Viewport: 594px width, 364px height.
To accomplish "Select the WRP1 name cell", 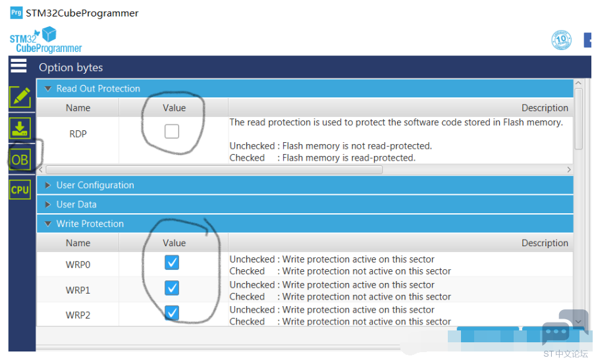I will (78, 290).
